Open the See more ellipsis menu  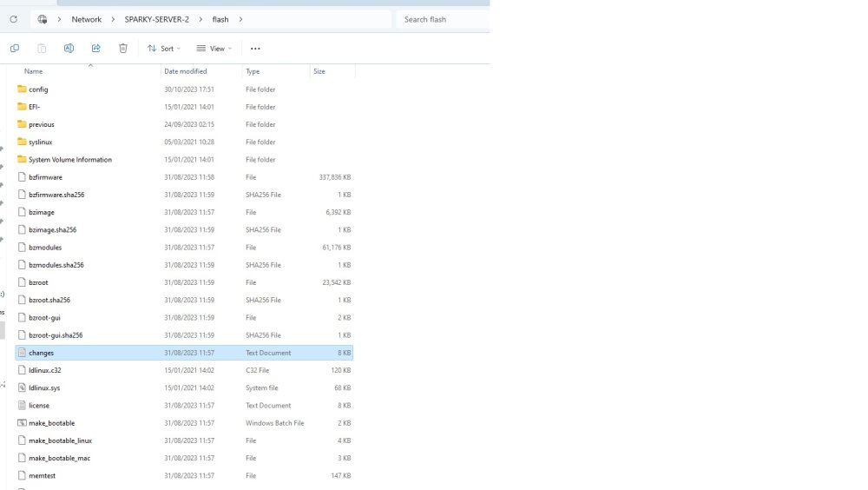[x=255, y=49]
